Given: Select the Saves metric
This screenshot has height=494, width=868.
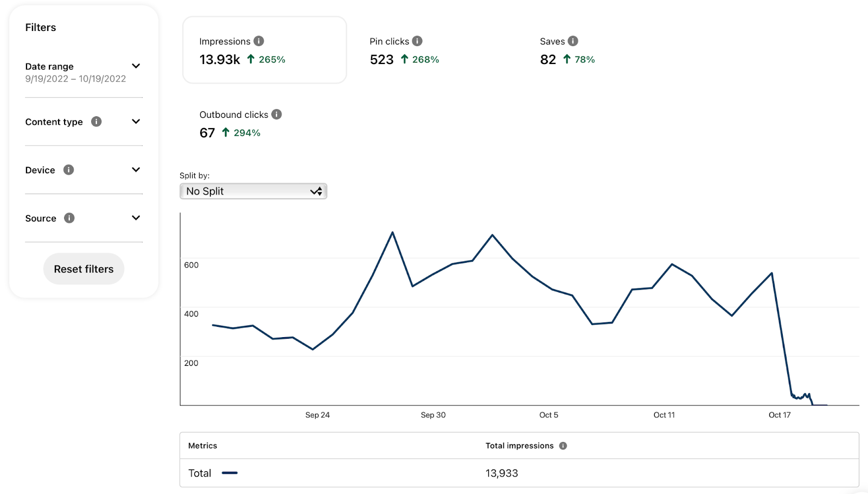Looking at the screenshot, I should pos(567,51).
